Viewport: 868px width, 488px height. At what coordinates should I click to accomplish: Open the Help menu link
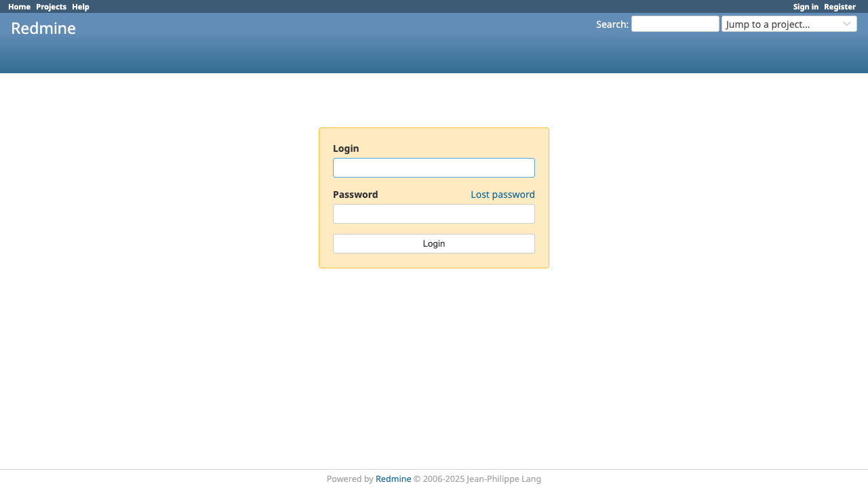tap(81, 7)
